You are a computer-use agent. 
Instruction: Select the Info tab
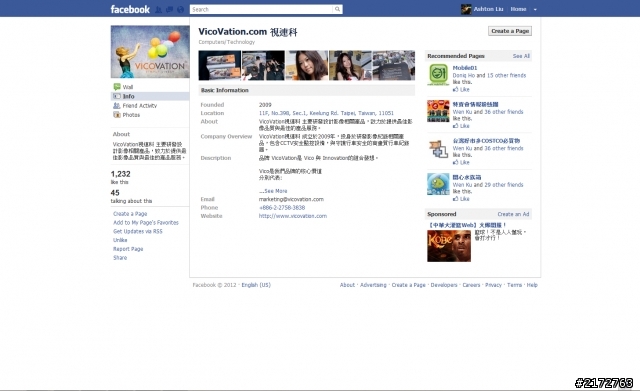(129, 96)
